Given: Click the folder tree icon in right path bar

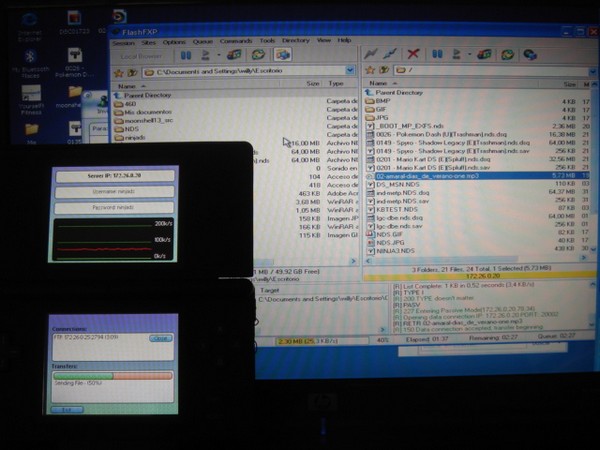Looking at the screenshot, I should pyautogui.click(x=383, y=70).
